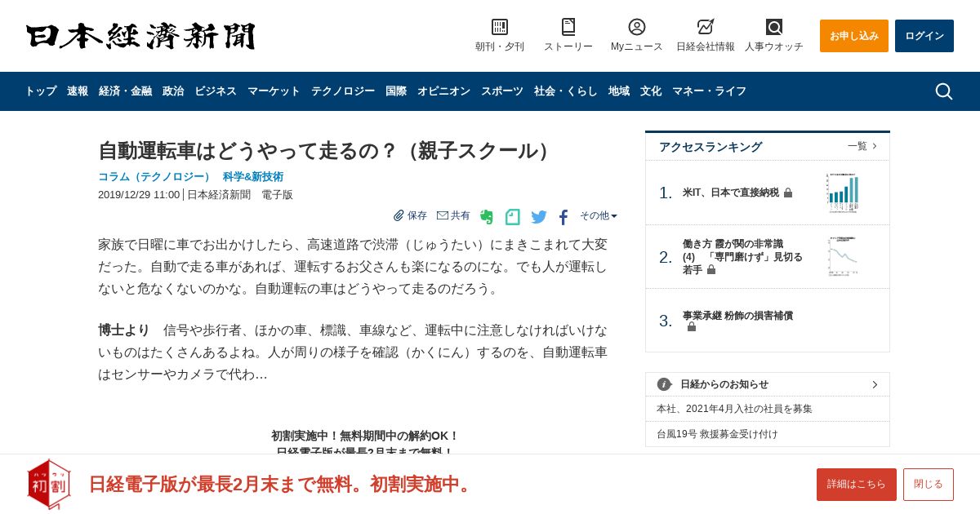Image resolution: width=980 pixels, height=514 pixels.
Task: Open the スポーツ section
Action: click(x=502, y=91)
